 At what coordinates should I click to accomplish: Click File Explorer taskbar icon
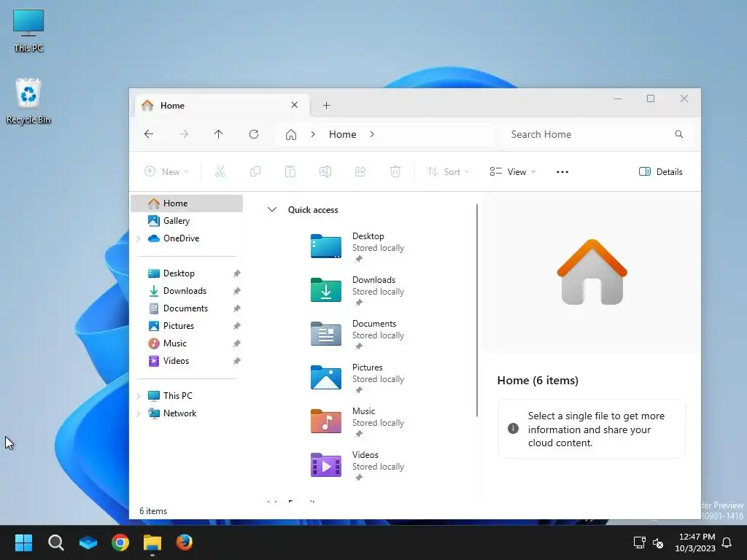152,542
